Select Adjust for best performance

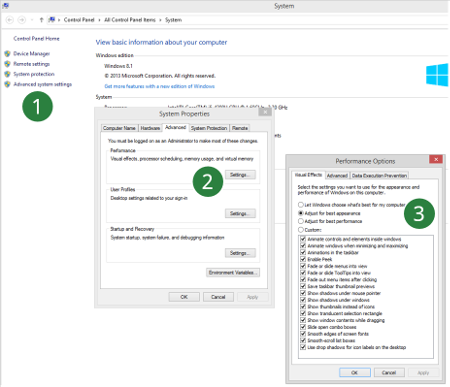coord(330,221)
